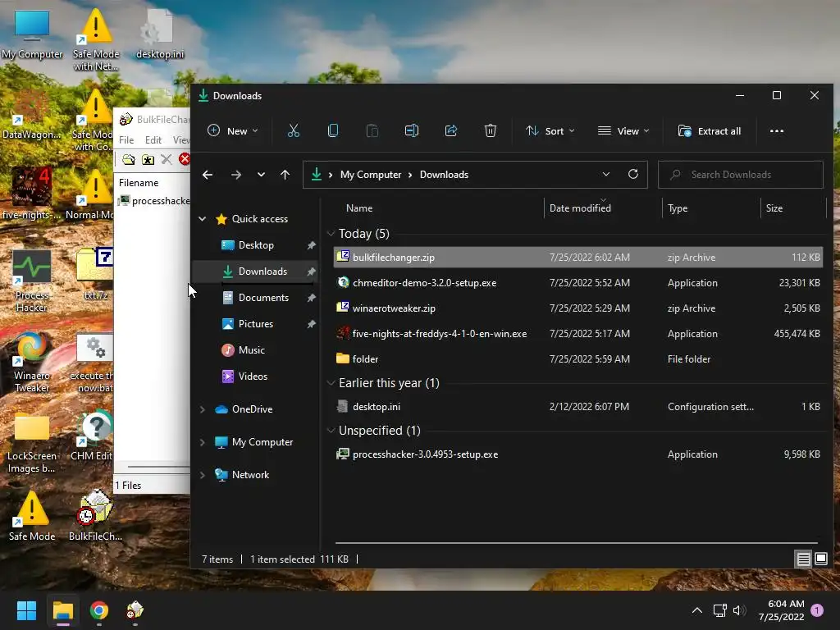Select Winaero Tweaker desktop shortcut

pyautogui.click(x=32, y=362)
